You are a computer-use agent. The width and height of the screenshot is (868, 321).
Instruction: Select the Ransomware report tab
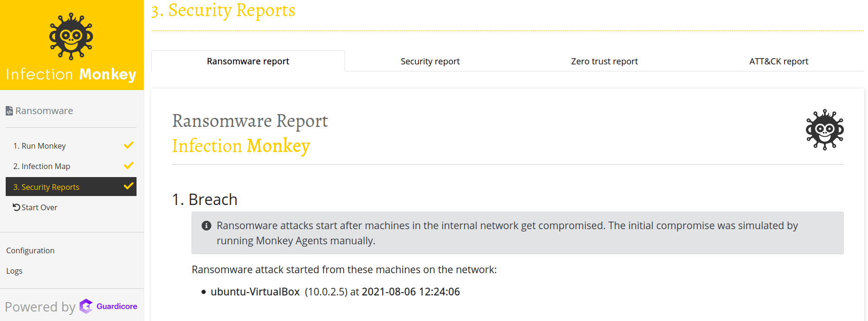(x=248, y=61)
